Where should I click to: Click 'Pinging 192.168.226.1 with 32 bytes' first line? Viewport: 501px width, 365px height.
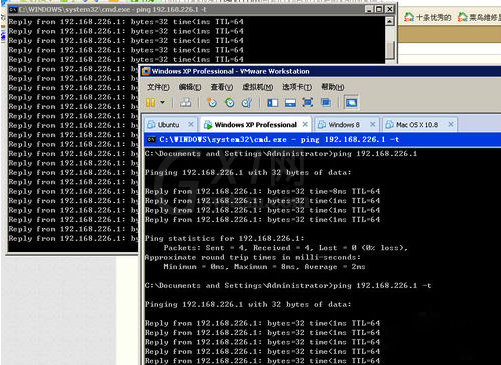click(x=248, y=173)
